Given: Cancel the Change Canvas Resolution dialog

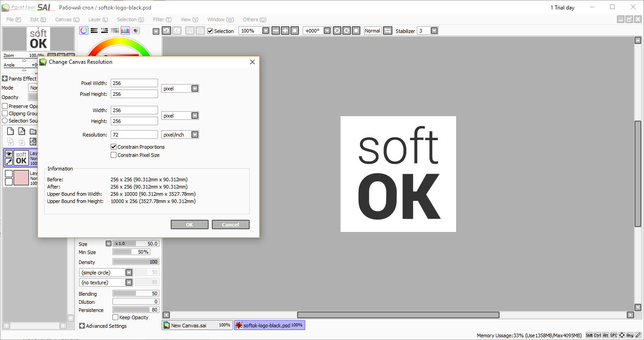Looking at the screenshot, I should [x=230, y=225].
